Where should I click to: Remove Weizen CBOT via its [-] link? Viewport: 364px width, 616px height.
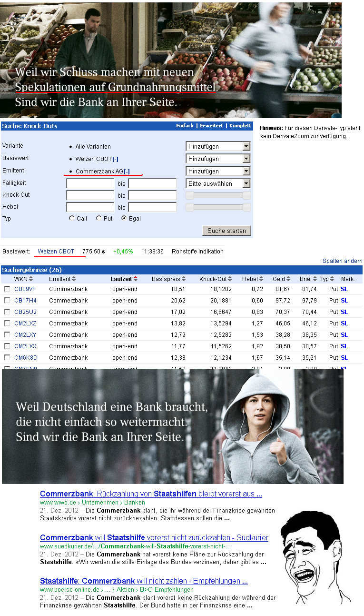[116, 159]
